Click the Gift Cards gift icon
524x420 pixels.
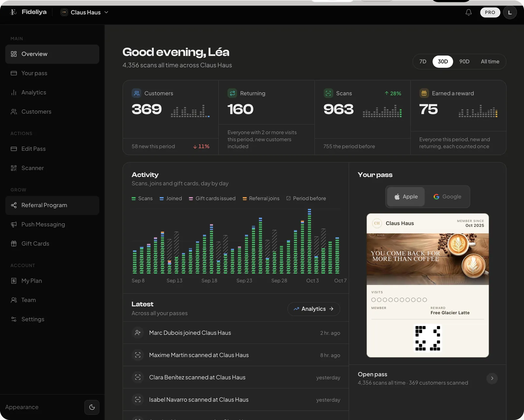coord(14,244)
